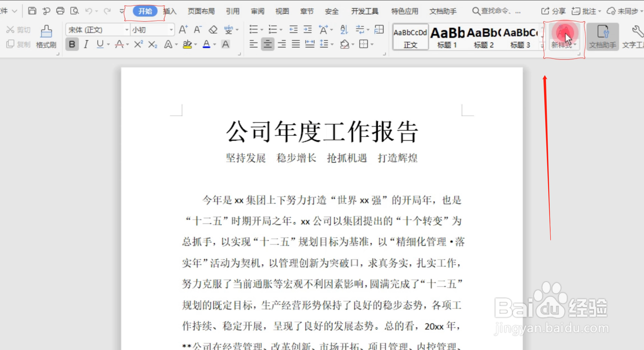Open the 页面布局 (Page Layout) tab
This screenshot has width=644, height=350.
(x=201, y=11)
